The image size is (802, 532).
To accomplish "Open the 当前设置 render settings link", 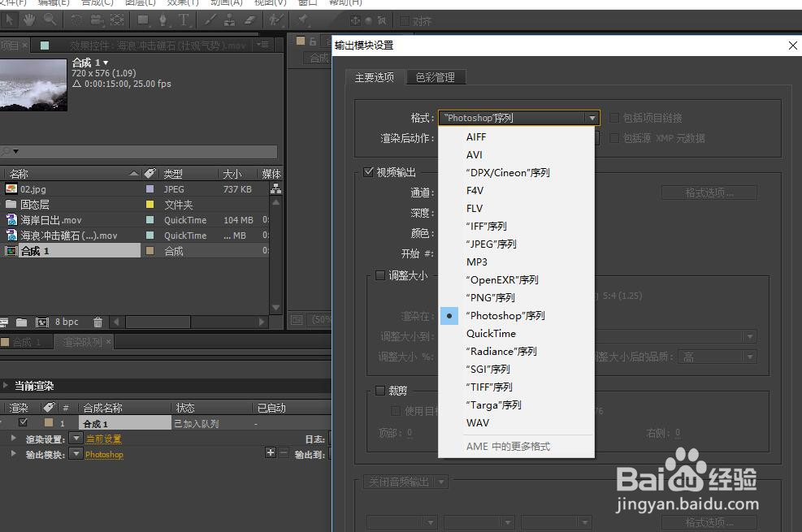I will [x=104, y=439].
